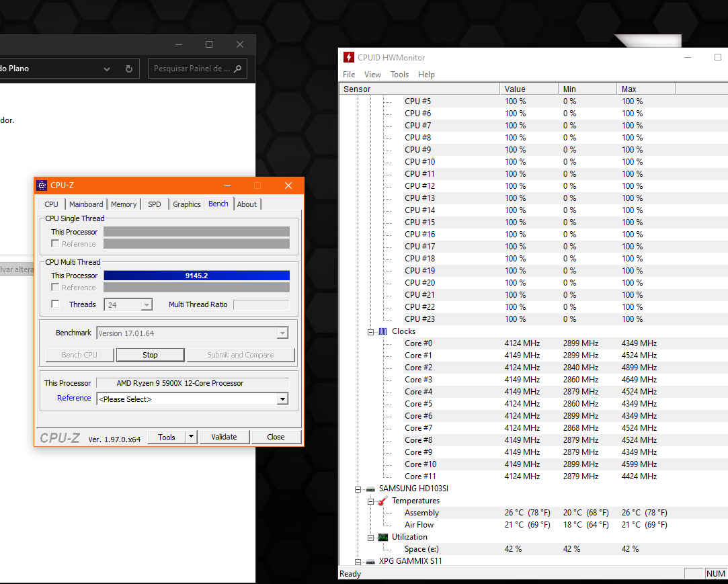Click the Submit and Compare button

[x=241, y=355]
